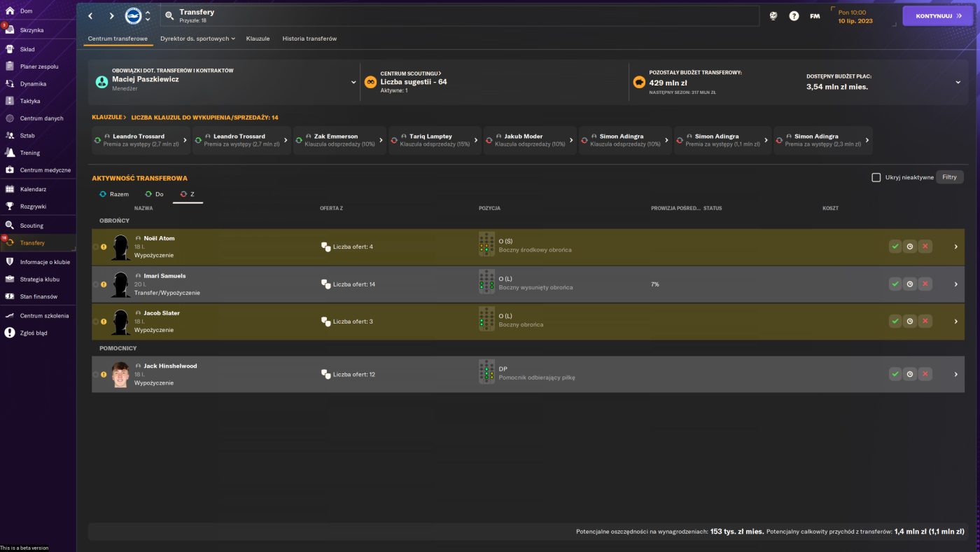Open the Skrzynka inbox icon
The height and width of the screenshot is (552, 980).
coord(10,30)
